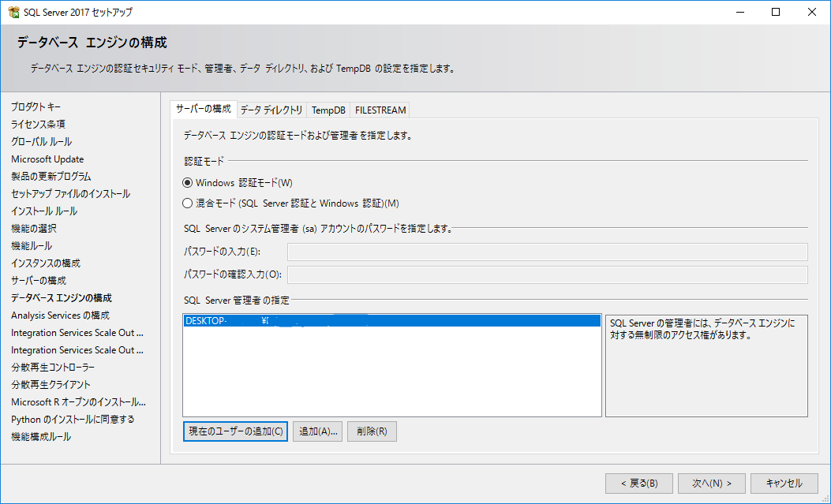Click 現在のユーザーの追加 button
The width and height of the screenshot is (831, 504).
(235, 431)
